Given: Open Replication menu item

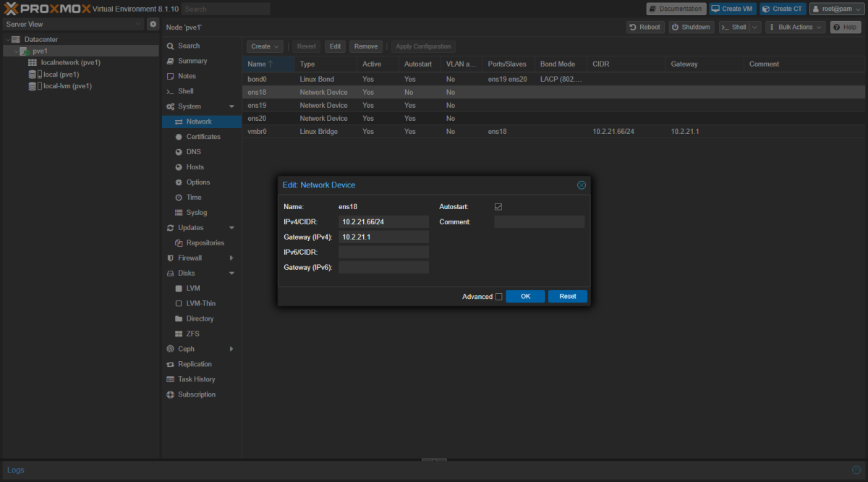Looking at the screenshot, I should click(201, 365).
